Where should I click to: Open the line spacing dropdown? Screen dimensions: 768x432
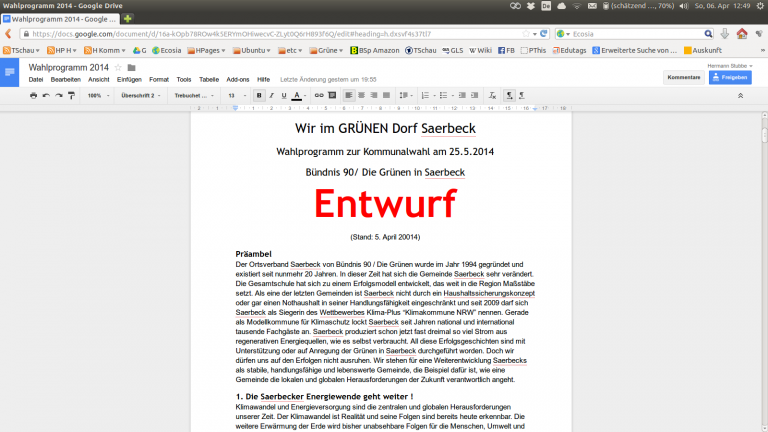(406, 96)
